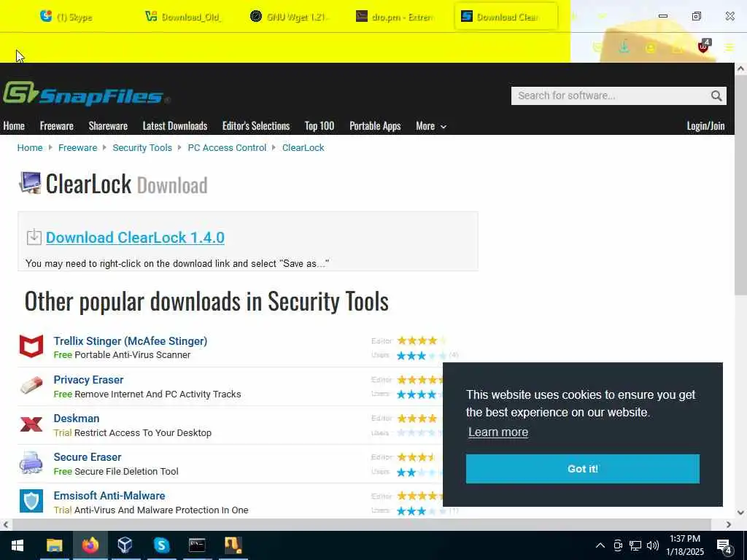The width and height of the screenshot is (747, 560).
Task: Click Learn more in cookie notice
Action: (x=498, y=432)
